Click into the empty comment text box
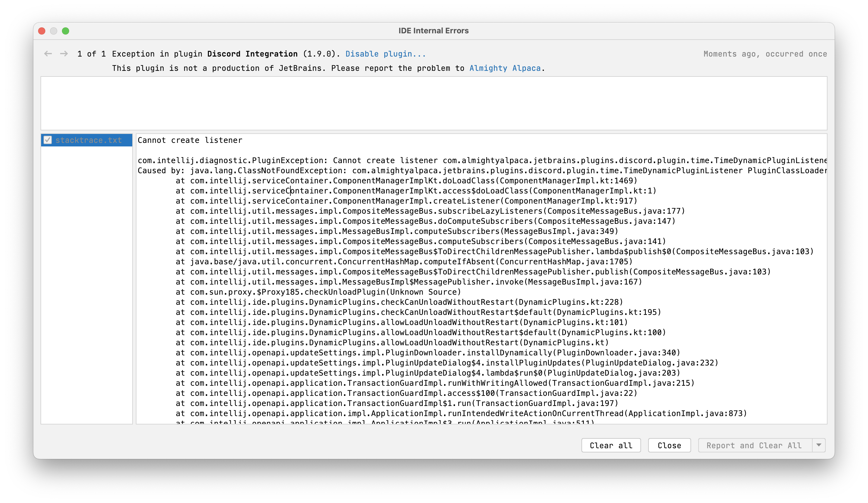Viewport: 868px width, 503px height. coord(433,103)
